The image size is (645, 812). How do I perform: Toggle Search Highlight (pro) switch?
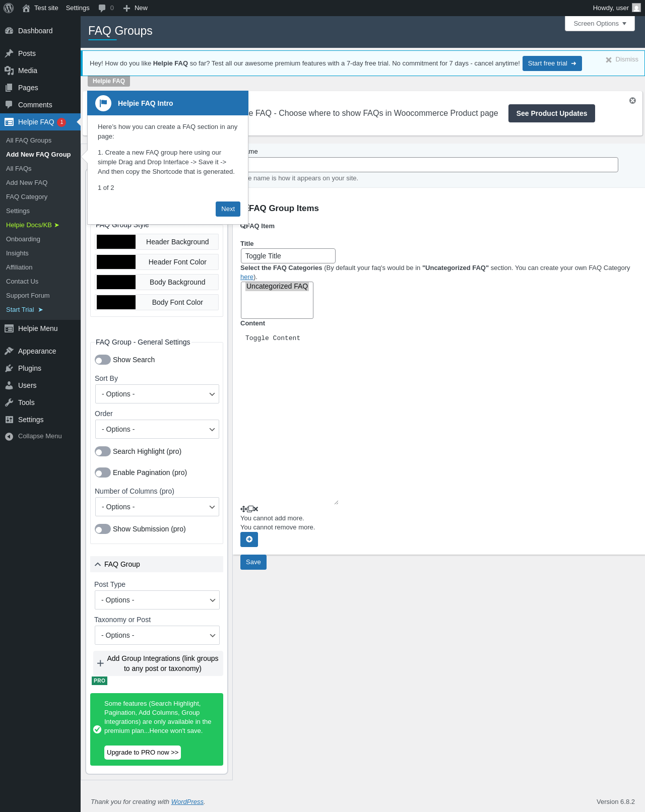click(x=103, y=451)
